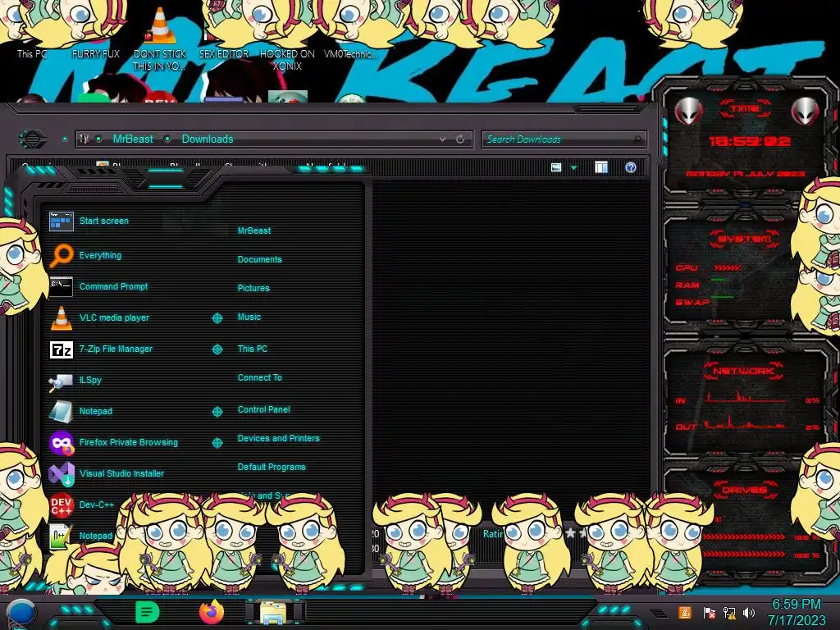Select This PC in Start menu right column

253,348
